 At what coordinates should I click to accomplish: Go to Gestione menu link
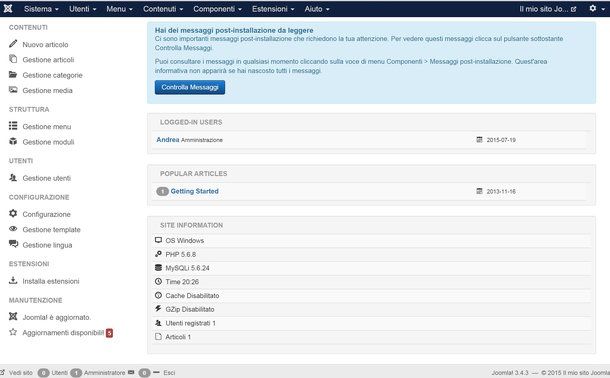pyautogui.click(x=47, y=126)
